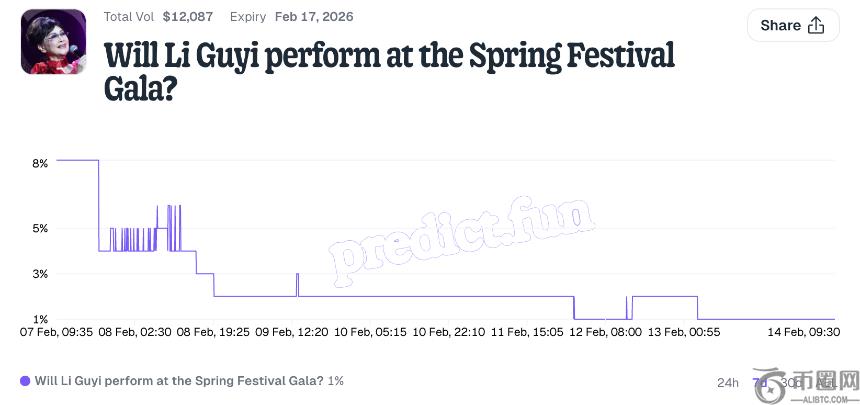Viewport: 860px width, 405px height.
Task: Click the 07 Feb, 09:35 axis label
Action: [56, 331]
